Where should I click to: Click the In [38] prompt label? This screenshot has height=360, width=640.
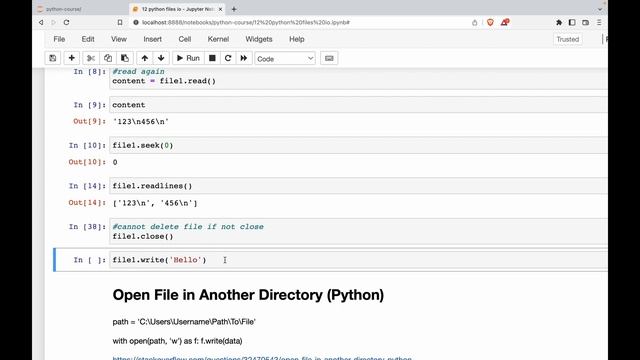pos(87,227)
